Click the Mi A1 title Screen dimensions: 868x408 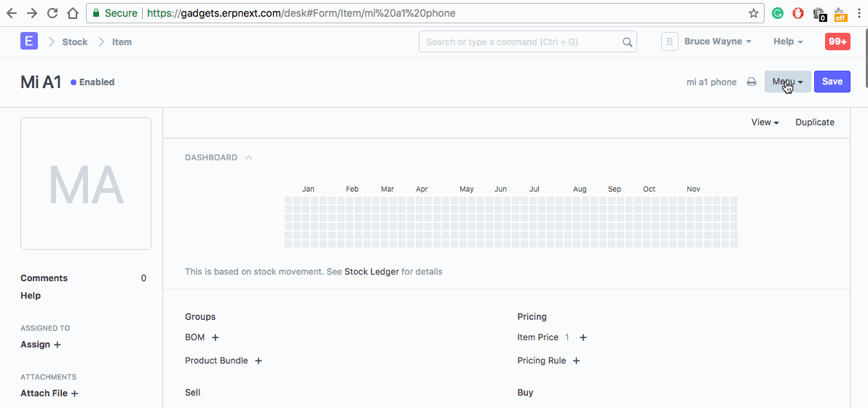click(40, 82)
